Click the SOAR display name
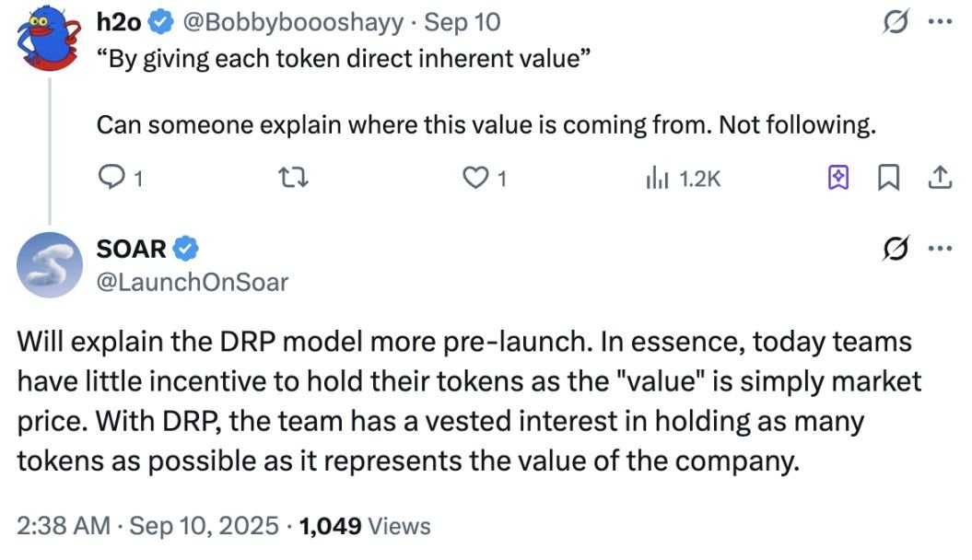 pos(131,249)
